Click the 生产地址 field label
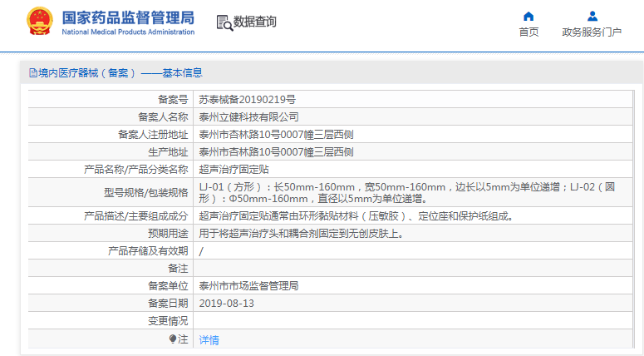 point(168,152)
